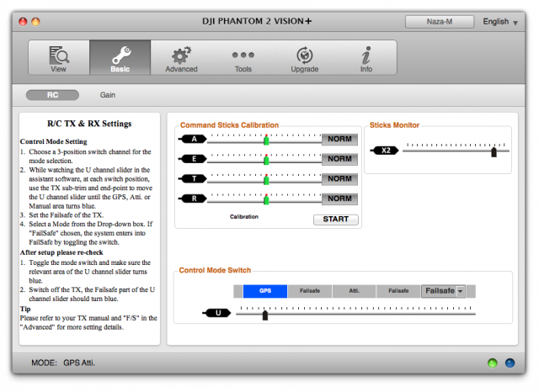Switch to the RC sub-tab
The image size is (539, 392).
[x=52, y=95]
